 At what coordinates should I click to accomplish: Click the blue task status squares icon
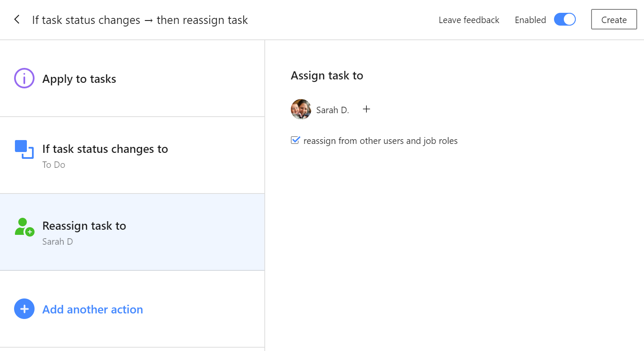pos(24,149)
